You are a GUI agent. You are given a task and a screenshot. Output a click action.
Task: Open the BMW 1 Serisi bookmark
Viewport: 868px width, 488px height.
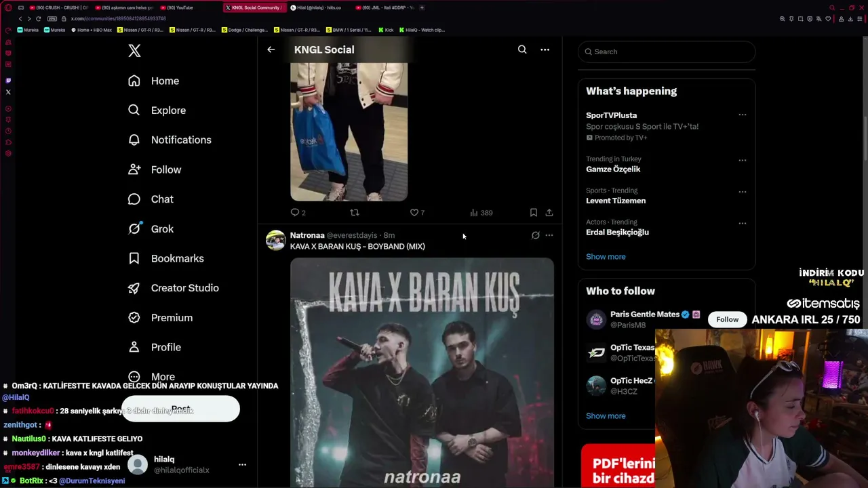349,30
